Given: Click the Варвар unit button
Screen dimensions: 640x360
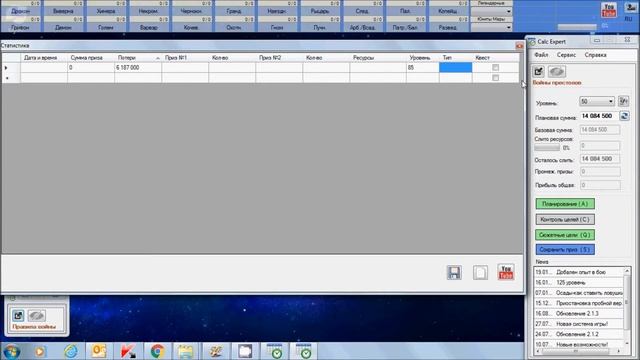Looking at the screenshot, I should pos(149,27).
